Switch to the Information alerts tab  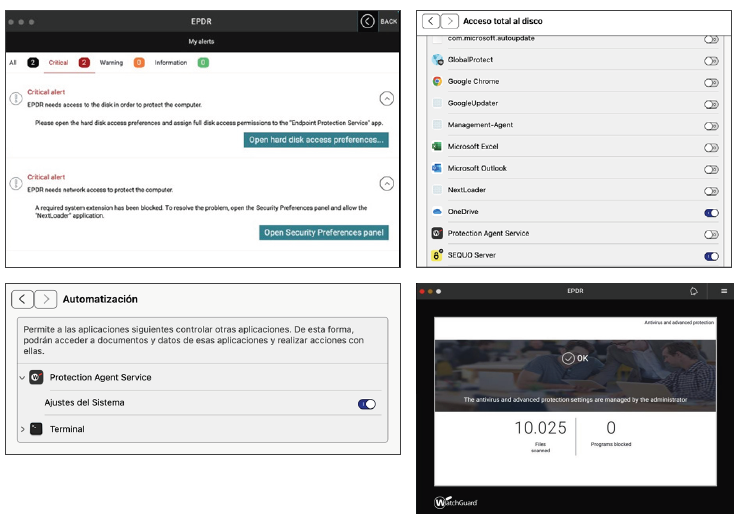[x=170, y=62]
